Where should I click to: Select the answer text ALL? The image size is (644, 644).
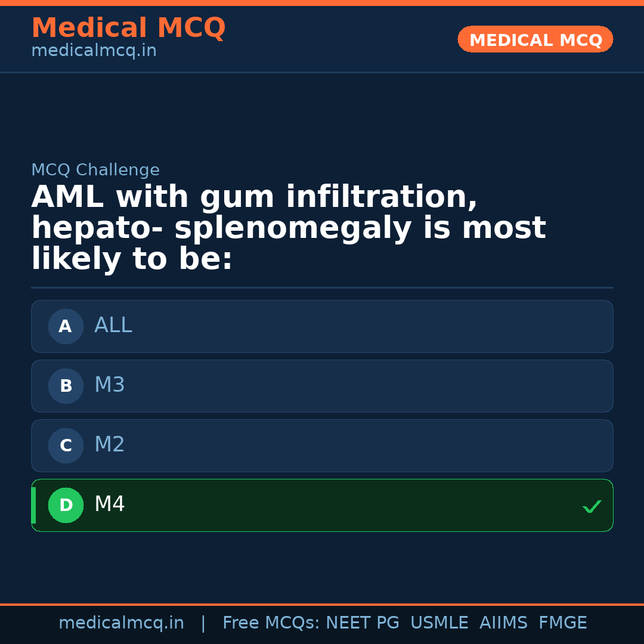click(x=113, y=326)
